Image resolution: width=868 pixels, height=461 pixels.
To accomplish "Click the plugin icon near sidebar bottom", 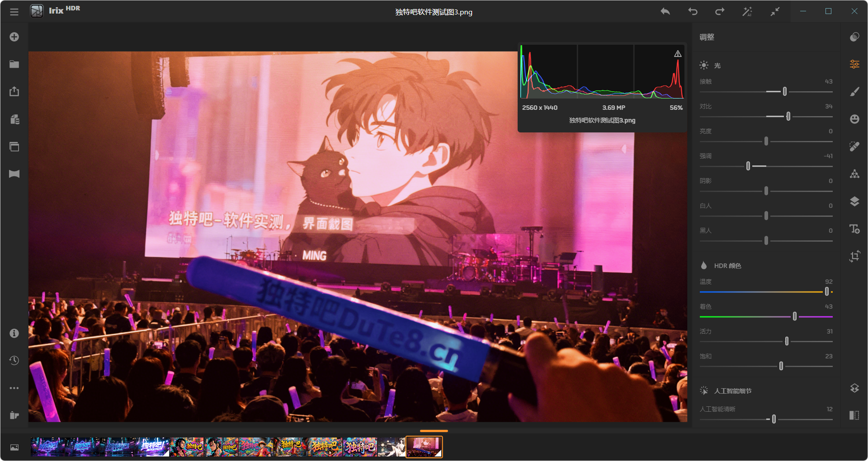I will (x=14, y=415).
